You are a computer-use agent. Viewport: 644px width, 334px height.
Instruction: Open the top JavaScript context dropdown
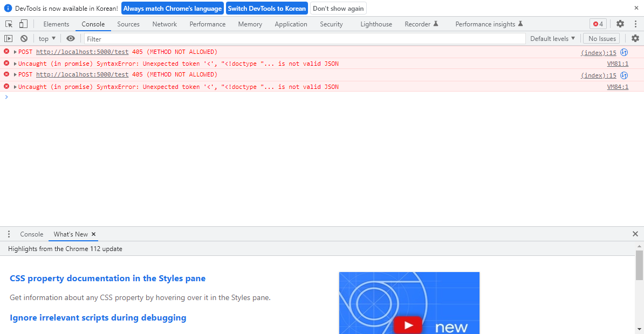click(x=47, y=39)
